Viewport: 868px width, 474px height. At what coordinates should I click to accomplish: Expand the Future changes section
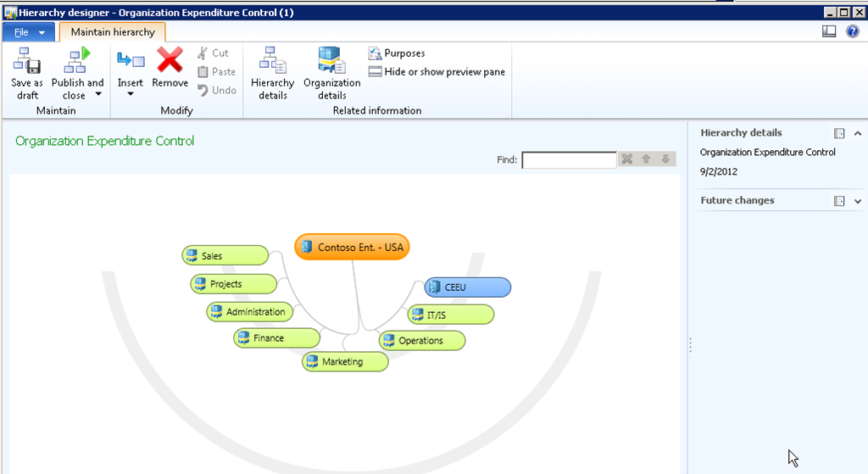[858, 201]
